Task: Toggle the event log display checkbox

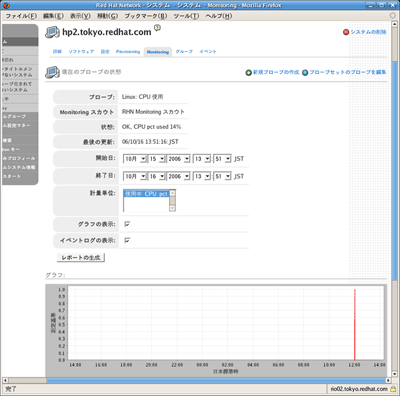Action: pyautogui.click(x=127, y=240)
